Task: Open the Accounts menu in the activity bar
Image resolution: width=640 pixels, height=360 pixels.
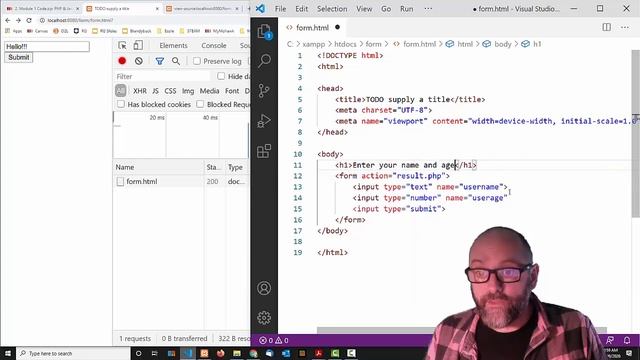Action: click(264, 288)
